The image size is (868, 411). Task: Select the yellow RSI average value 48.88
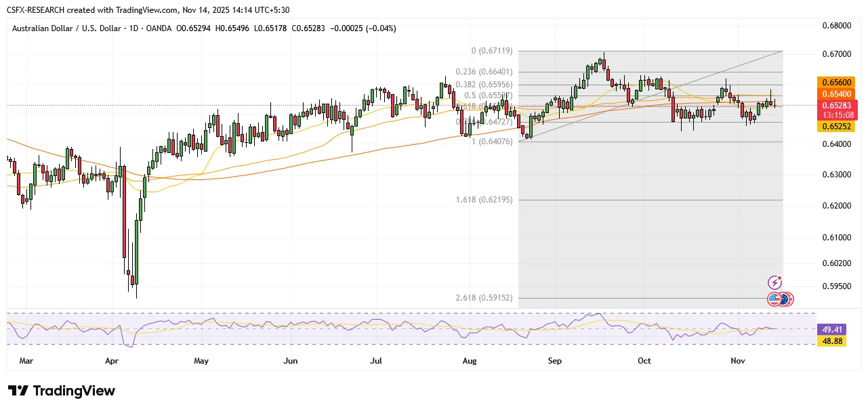pyautogui.click(x=832, y=341)
